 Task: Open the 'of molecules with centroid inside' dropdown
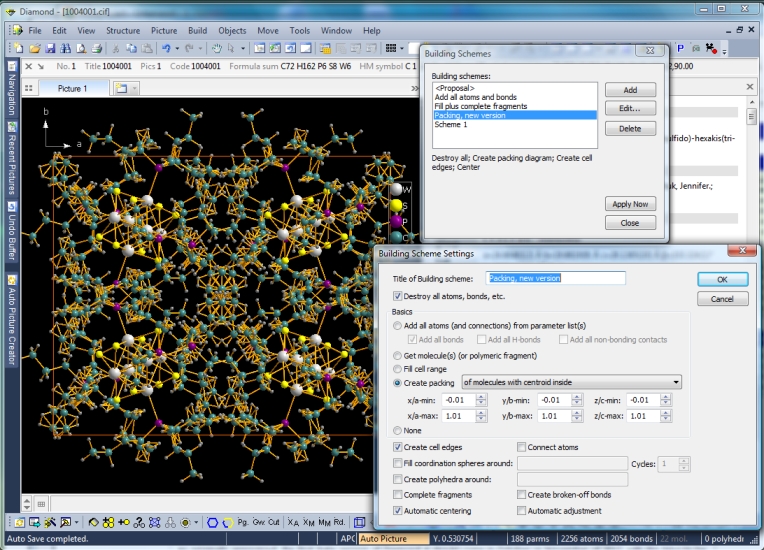pyautogui.click(x=676, y=382)
